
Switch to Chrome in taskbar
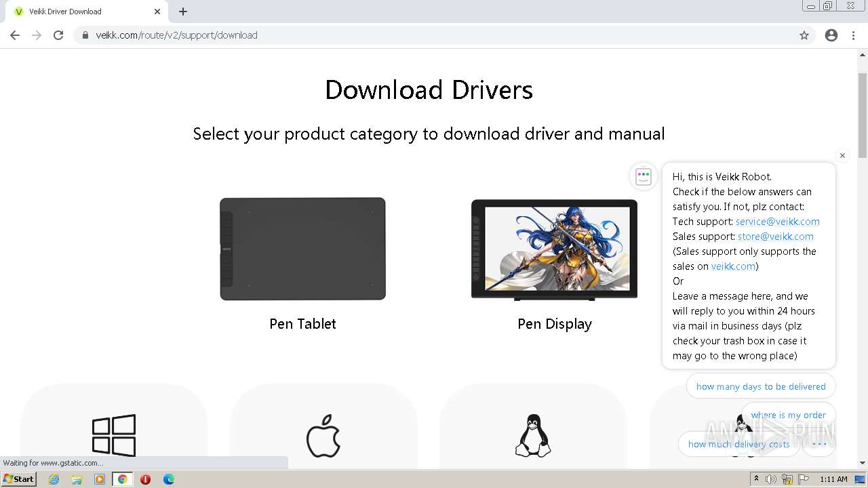122,479
